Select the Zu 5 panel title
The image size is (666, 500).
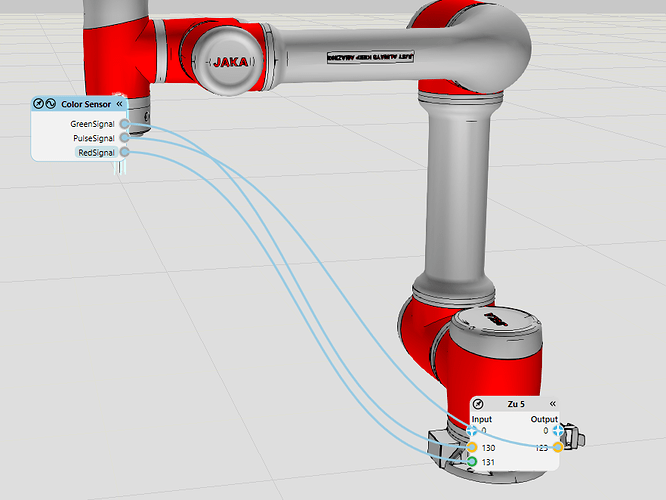click(x=515, y=404)
